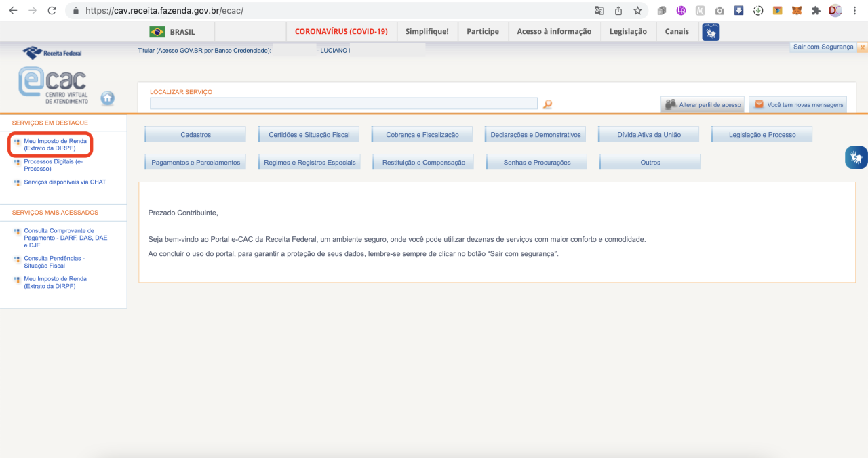Click the bookmark star in the address bar

point(636,10)
